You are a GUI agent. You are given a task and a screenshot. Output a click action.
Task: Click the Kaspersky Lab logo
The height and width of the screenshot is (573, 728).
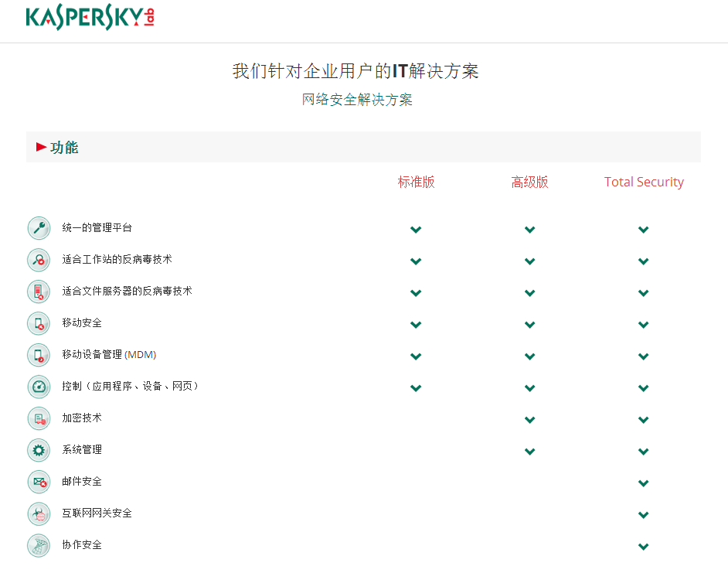[90, 17]
